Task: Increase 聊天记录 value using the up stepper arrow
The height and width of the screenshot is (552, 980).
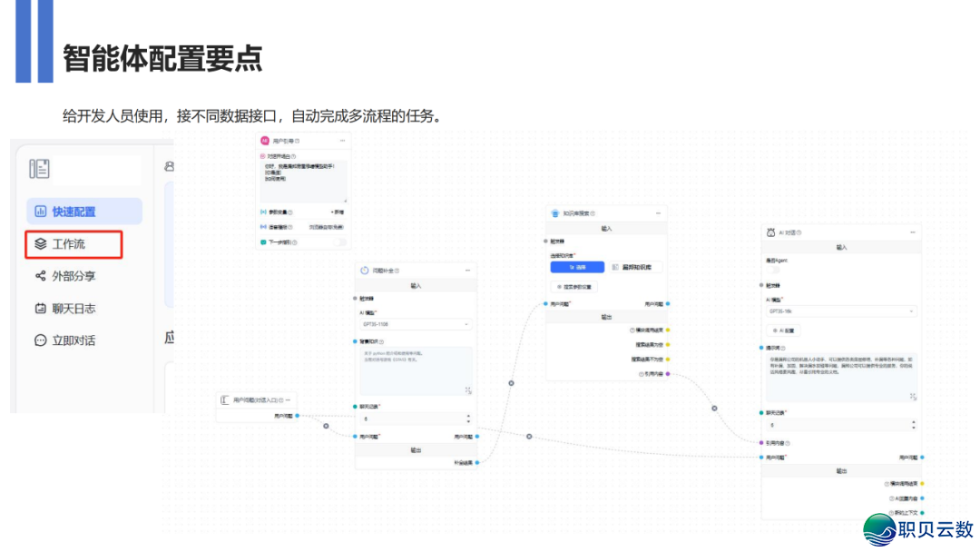Action: click(469, 416)
